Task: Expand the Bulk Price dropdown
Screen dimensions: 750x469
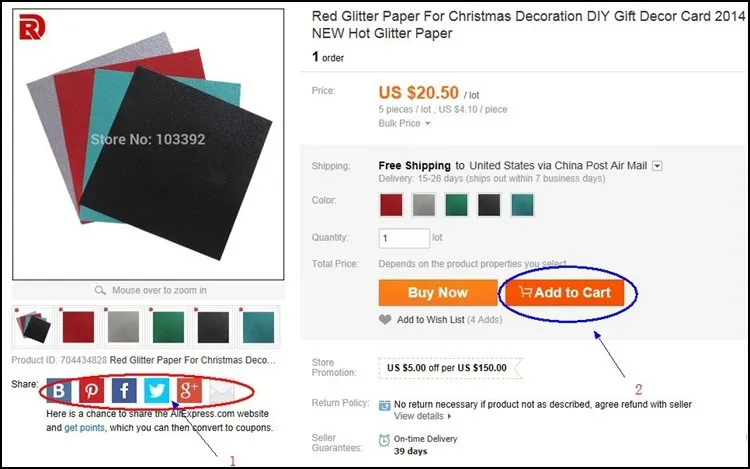Action: 404,123
